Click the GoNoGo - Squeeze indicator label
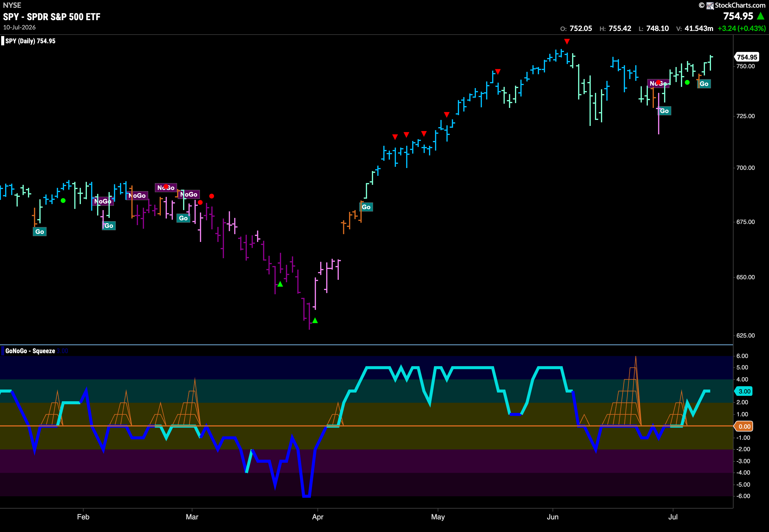The width and height of the screenshot is (769, 532). click(30, 351)
